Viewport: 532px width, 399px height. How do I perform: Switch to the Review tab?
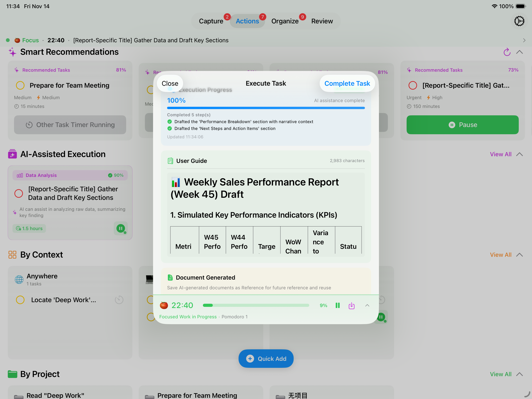coord(322,21)
